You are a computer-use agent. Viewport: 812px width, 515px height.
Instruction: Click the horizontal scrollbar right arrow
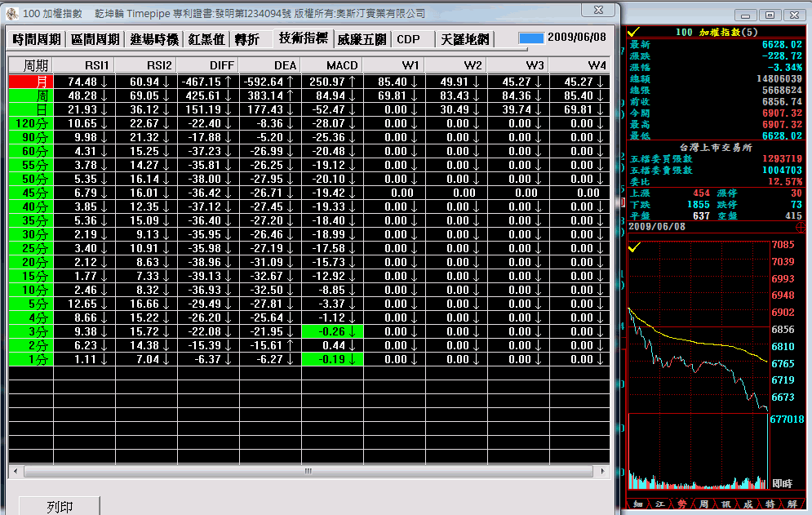[x=604, y=471]
